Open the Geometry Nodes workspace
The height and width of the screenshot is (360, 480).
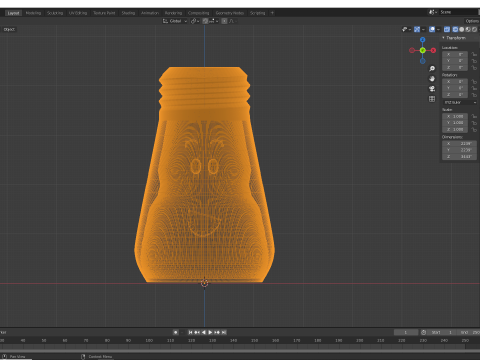click(x=230, y=13)
